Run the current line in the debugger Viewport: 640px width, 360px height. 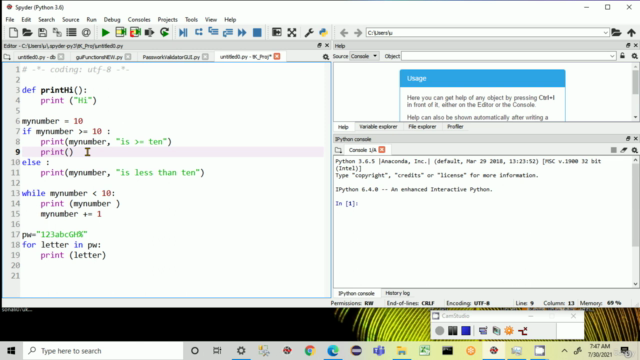pos(198,32)
